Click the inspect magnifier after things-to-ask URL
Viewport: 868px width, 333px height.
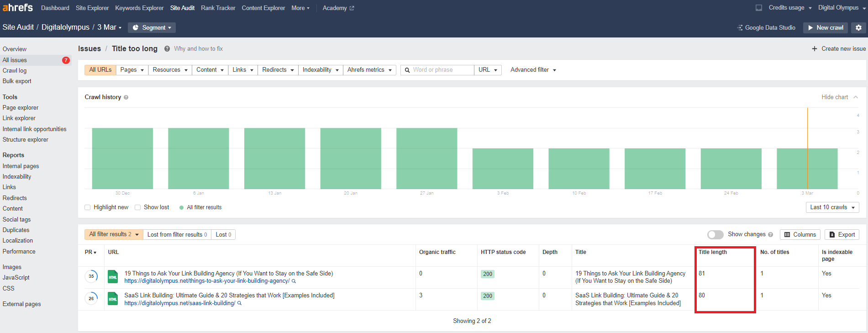click(294, 281)
